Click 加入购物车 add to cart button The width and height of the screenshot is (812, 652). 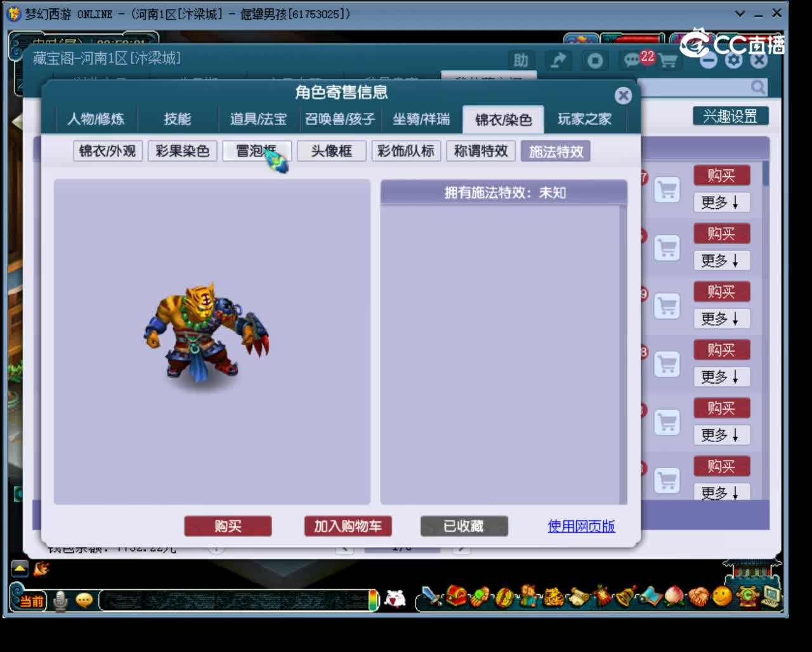348,526
